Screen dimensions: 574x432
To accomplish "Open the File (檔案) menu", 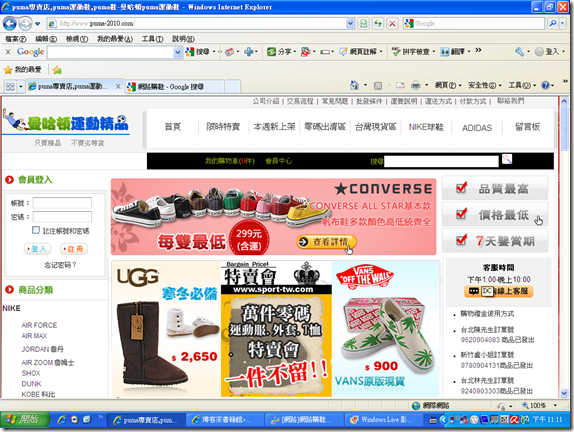I will 15,38.
